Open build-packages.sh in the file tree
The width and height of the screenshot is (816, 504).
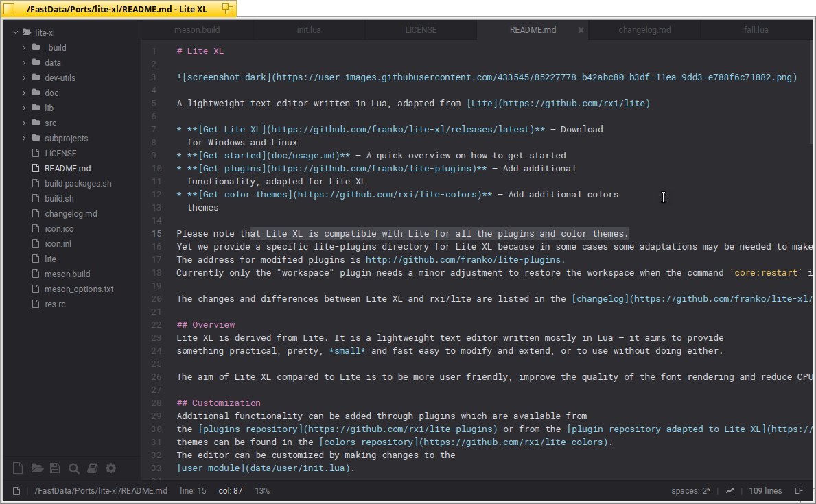pyautogui.click(x=78, y=183)
